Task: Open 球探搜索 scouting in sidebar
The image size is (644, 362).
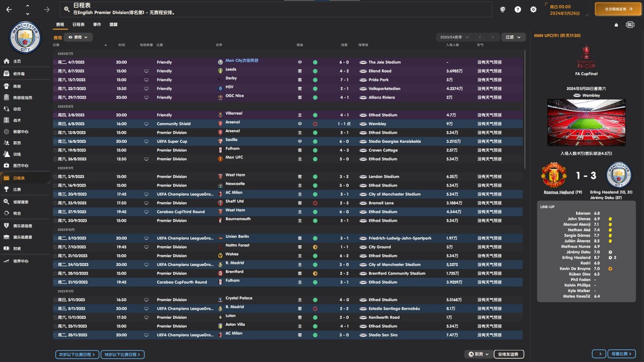Action: point(25,202)
